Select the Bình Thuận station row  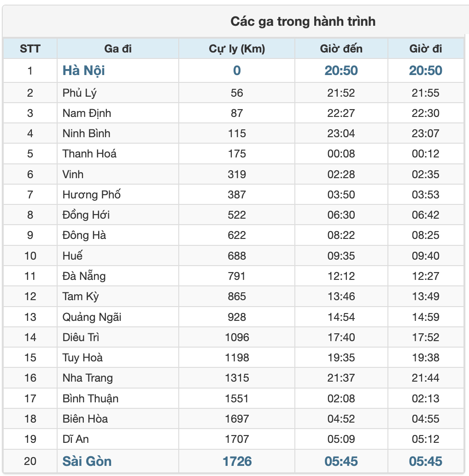coord(234,398)
